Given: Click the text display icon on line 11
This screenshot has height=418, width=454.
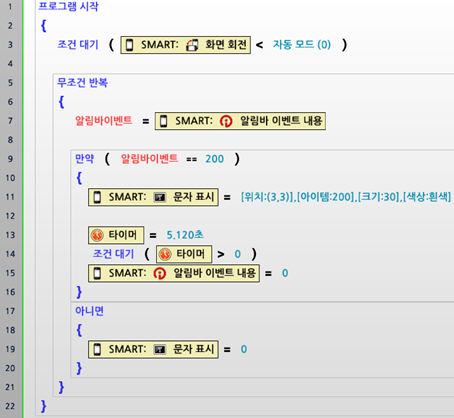Looking at the screenshot, I should point(160,197).
